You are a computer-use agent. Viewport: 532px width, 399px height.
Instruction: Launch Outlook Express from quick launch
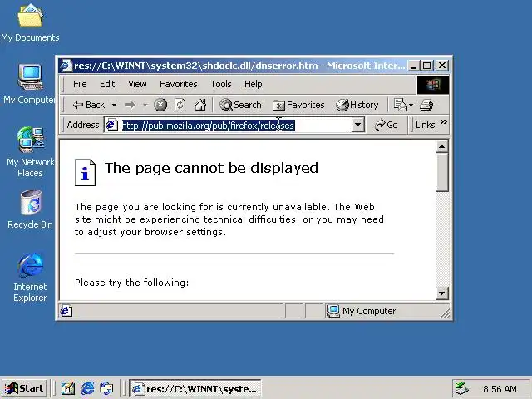pos(106,388)
